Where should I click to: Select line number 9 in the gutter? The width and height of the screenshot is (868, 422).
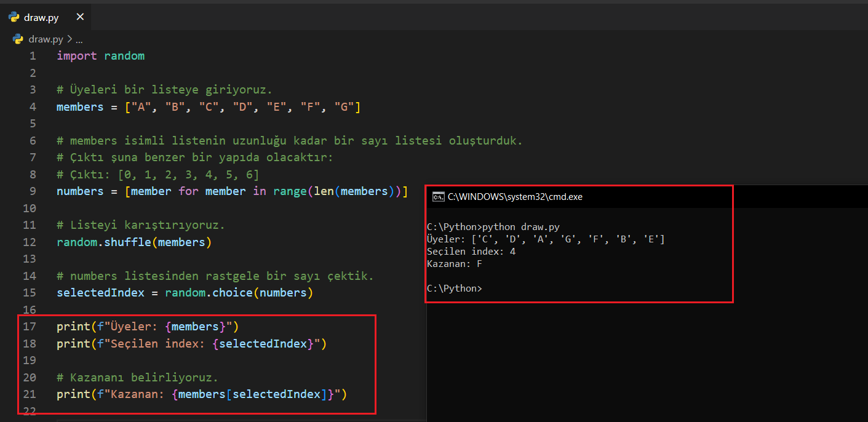point(32,191)
